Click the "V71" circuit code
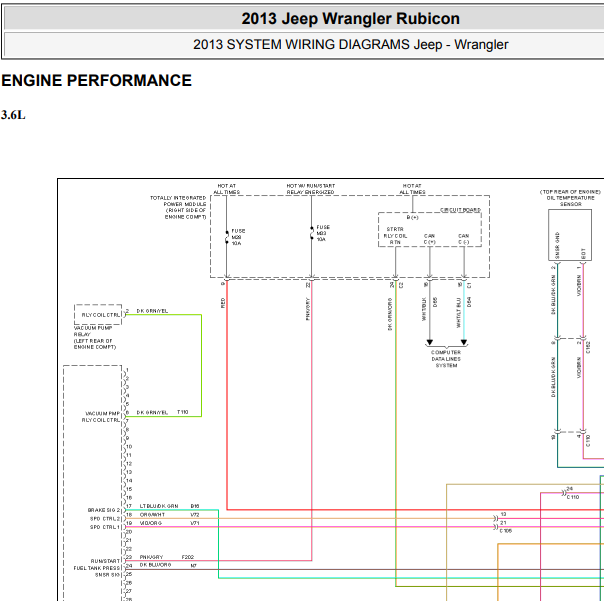The height and width of the screenshot is (601, 604). click(x=195, y=523)
